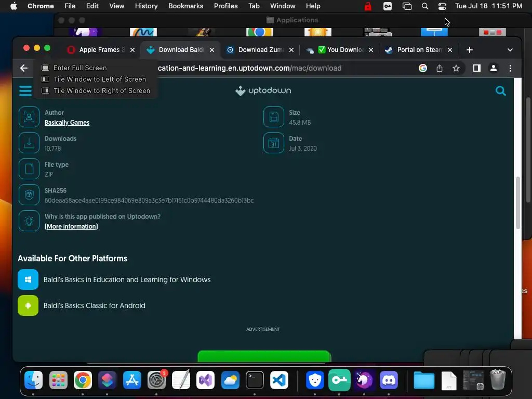Open Terminal from the Dock
The height and width of the screenshot is (399, 532).
[255, 380]
